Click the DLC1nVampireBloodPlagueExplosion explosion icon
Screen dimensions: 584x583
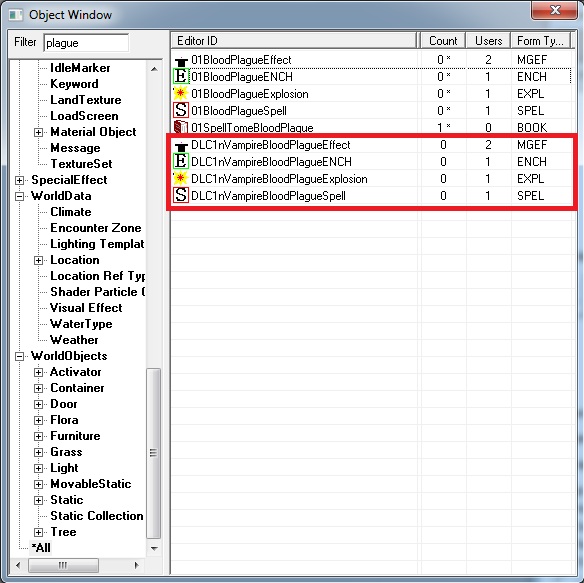tap(181, 178)
